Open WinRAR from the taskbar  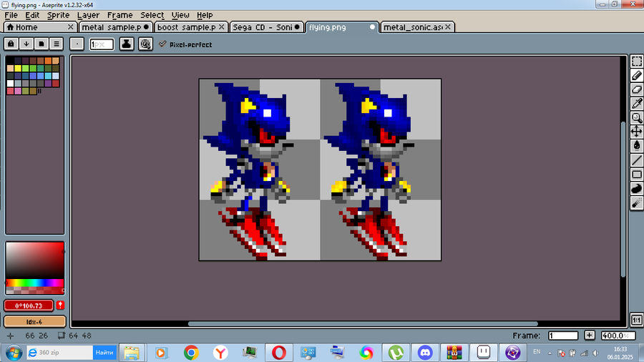[454, 353]
